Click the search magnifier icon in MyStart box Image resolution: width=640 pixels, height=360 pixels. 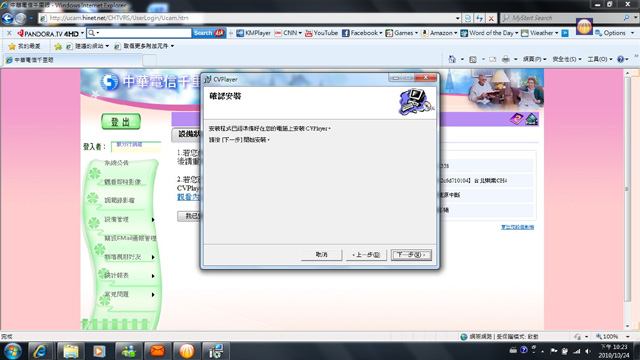click(626, 18)
